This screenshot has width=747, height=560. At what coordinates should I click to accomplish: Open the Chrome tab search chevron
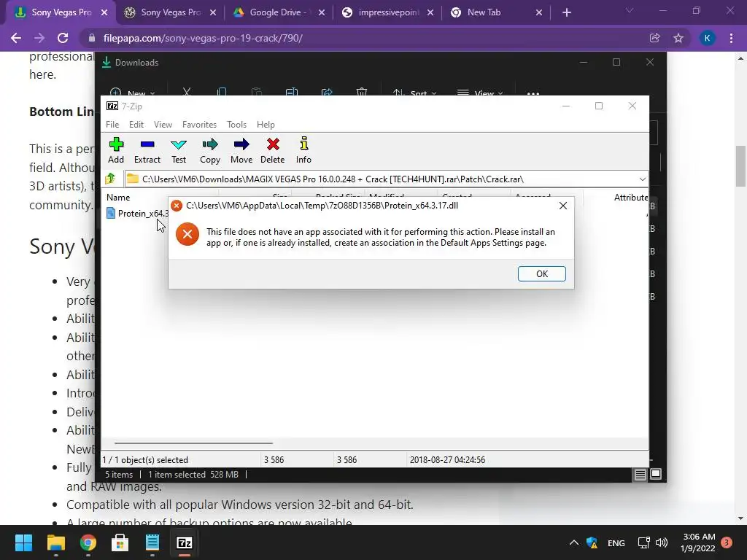pyautogui.click(x=630, y=10)
